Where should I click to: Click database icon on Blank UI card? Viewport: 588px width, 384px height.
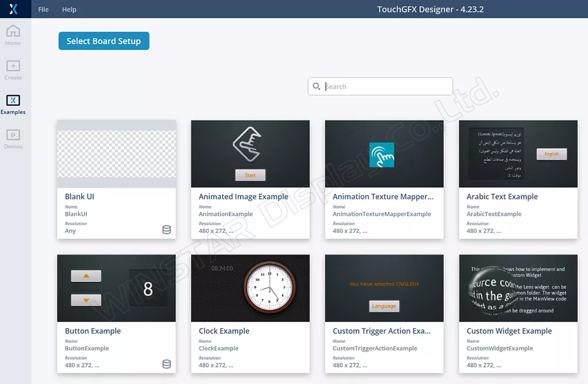coord(166,230)
